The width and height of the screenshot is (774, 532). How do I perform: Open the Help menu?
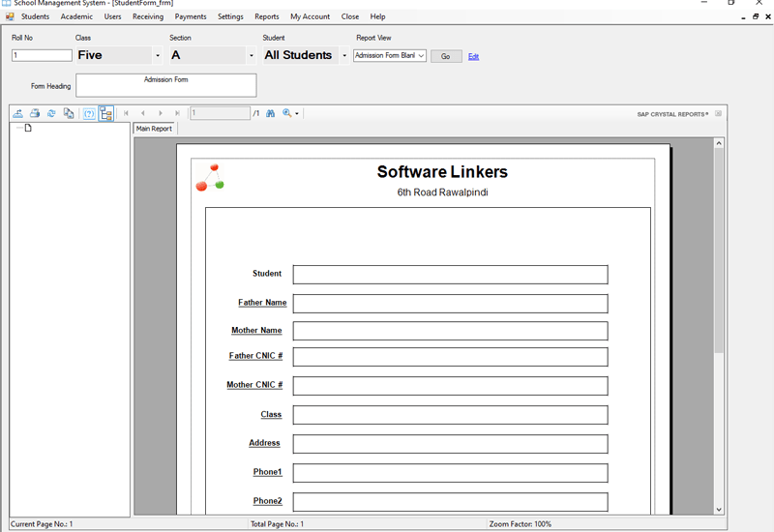coord(377,16)
